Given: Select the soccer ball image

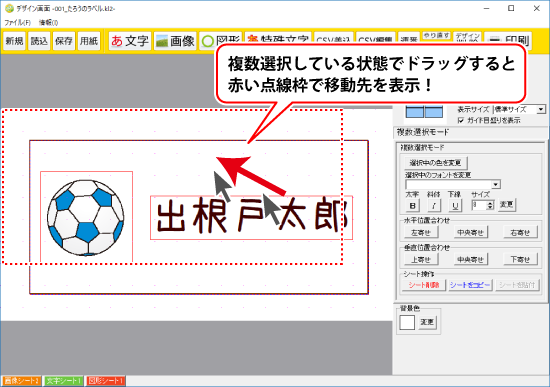Looking at the screenshot, I should coord(86,218).
